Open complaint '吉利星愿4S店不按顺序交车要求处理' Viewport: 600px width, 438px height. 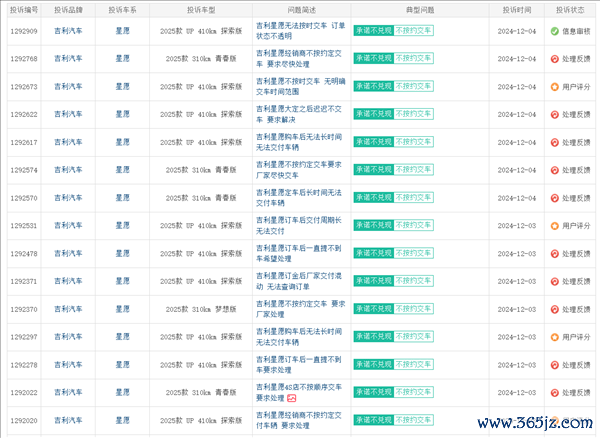(x=299, y=392)
